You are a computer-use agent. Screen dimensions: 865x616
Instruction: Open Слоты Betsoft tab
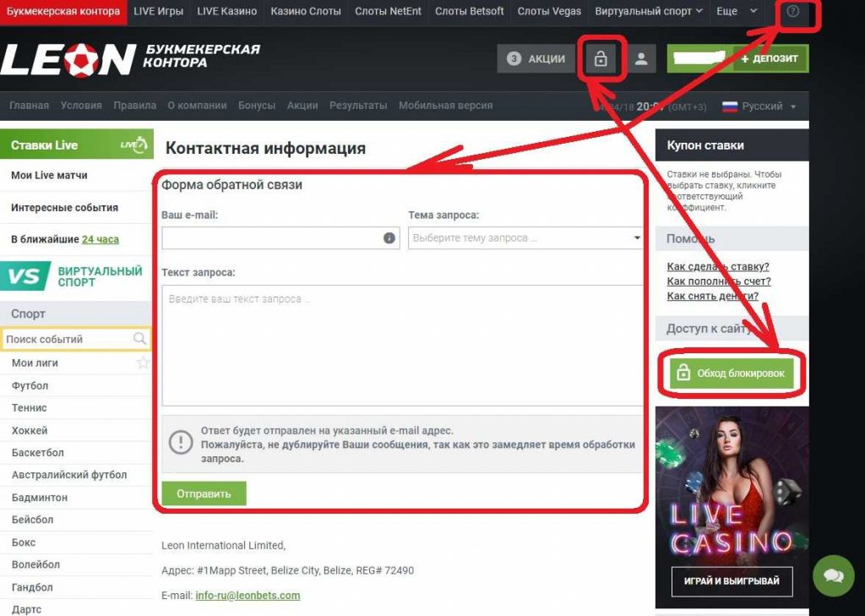[x=469, y=11]
